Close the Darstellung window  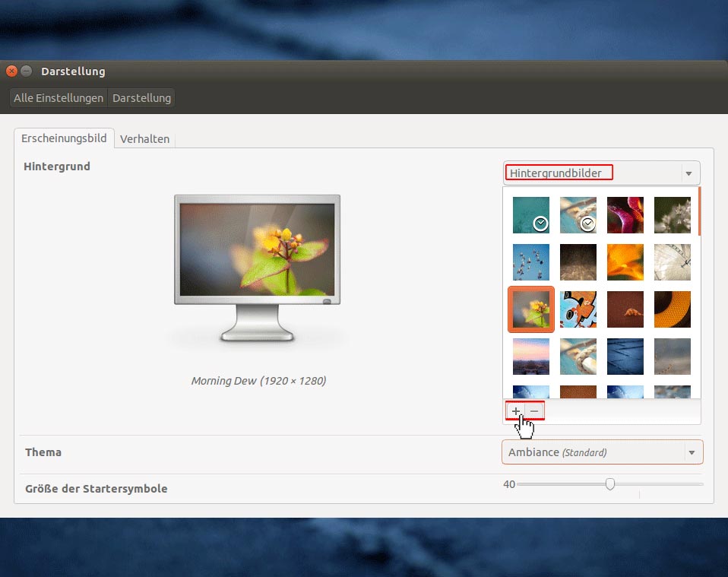(x=11, y=71)
